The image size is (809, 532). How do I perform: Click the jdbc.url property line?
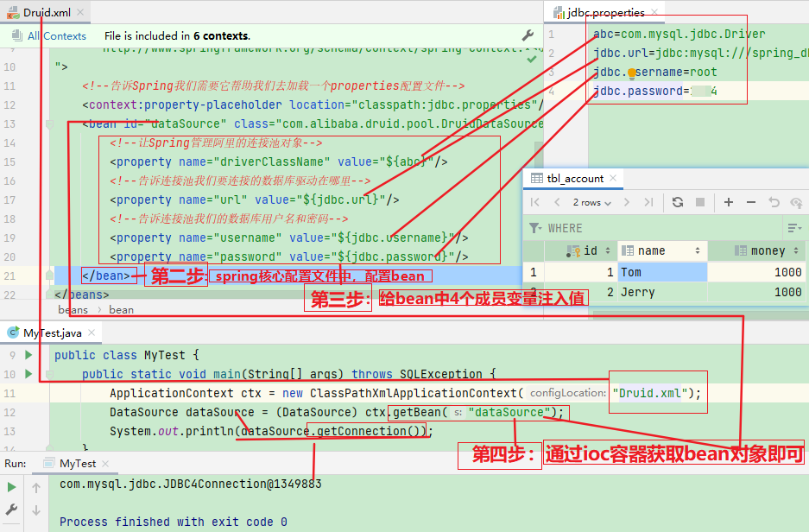pyautogui.click(x=701, y=53)
